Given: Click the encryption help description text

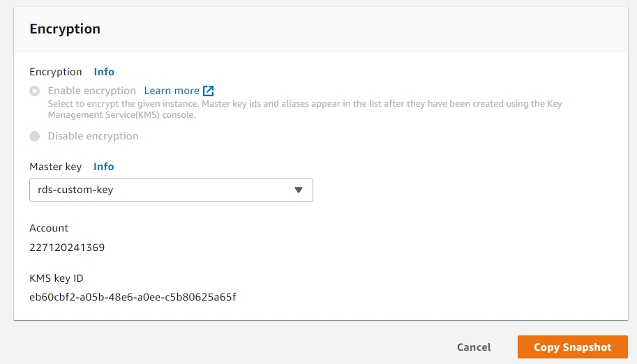Looking at the screenshot, I should [304, 109].
